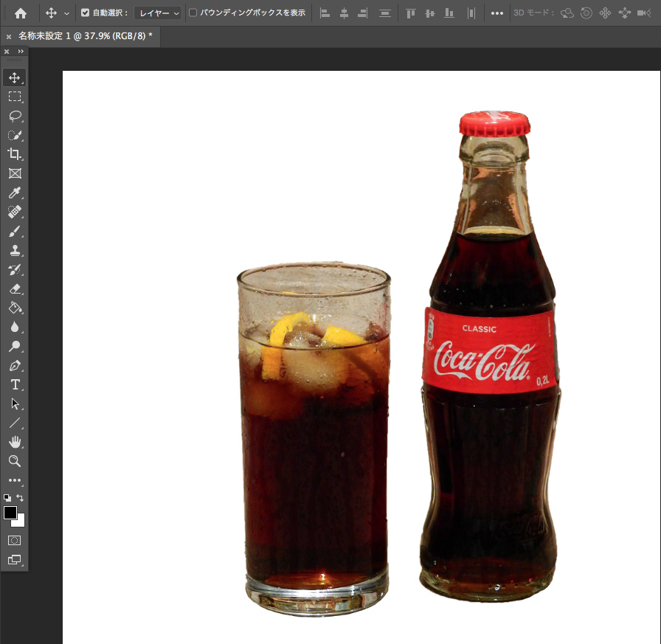
Task: Select the History Brush tool
Action: coord(15,269)
